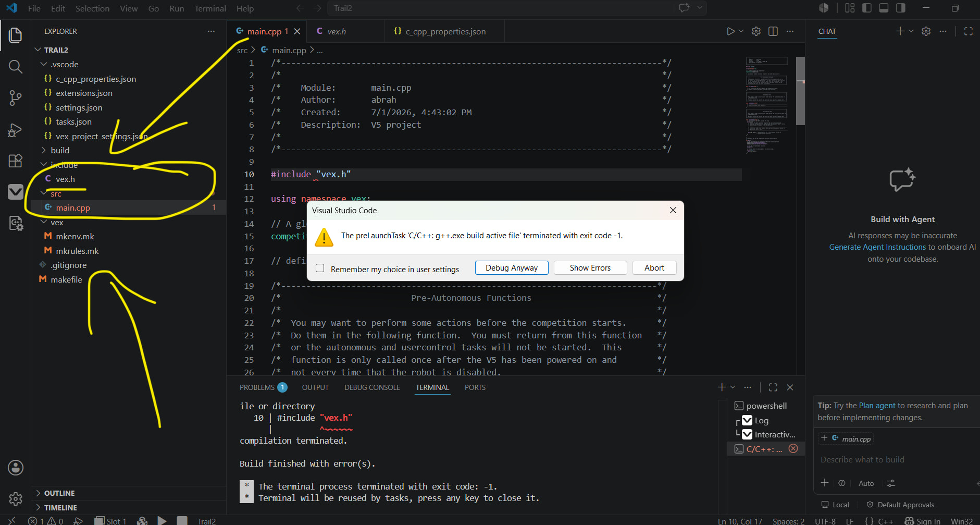Toggle the bottom panel layout icon
980x525 pixels.
[x=884, y=8]
